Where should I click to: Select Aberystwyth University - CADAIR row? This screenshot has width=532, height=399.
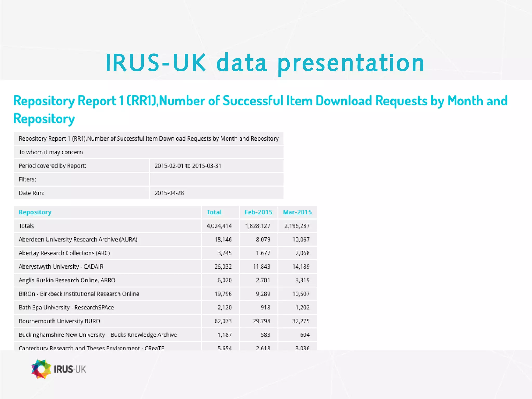(x=165, y=267)
